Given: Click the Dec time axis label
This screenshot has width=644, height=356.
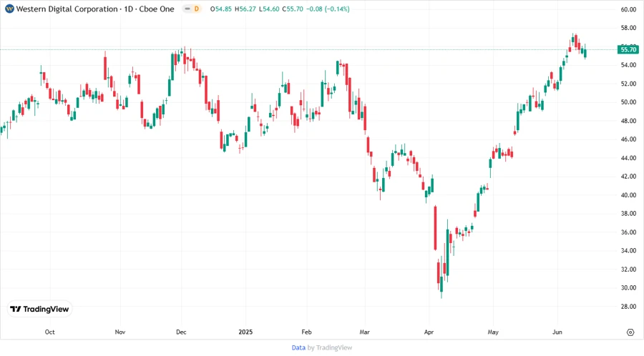Looking at the screenshot, I should click(x=181, y=332).
